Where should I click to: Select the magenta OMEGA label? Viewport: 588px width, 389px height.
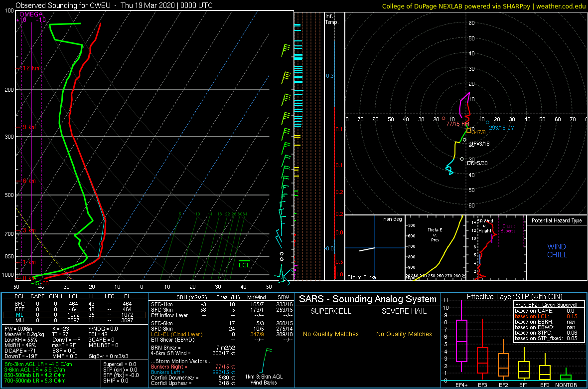pyautogui.click(x=31, y=14)
